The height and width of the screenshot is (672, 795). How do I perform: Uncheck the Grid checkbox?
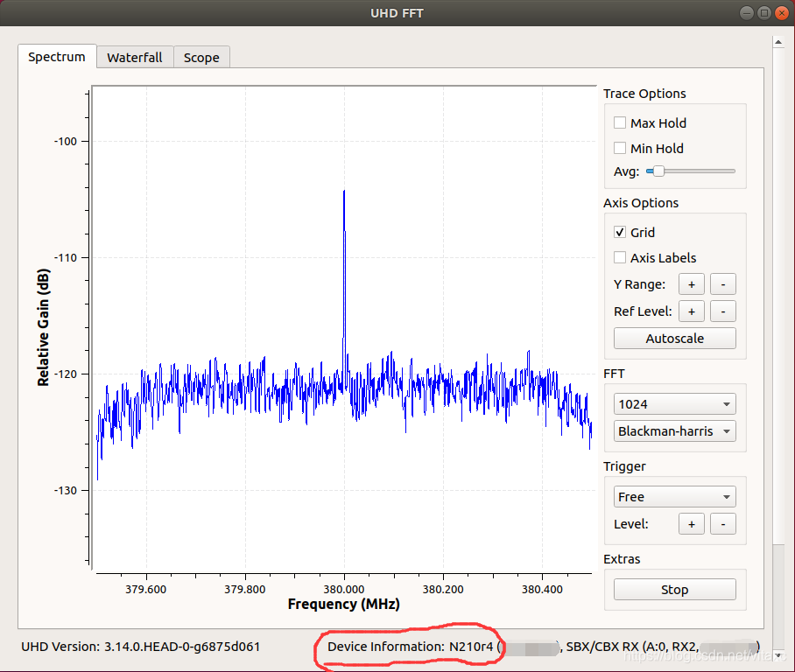620,232
